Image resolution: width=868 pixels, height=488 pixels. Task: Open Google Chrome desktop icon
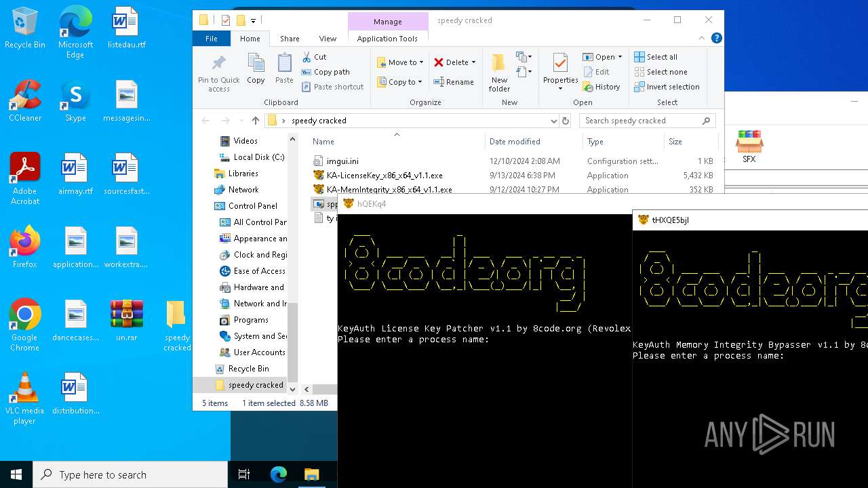pyautogui.click(x=24, y=325)
